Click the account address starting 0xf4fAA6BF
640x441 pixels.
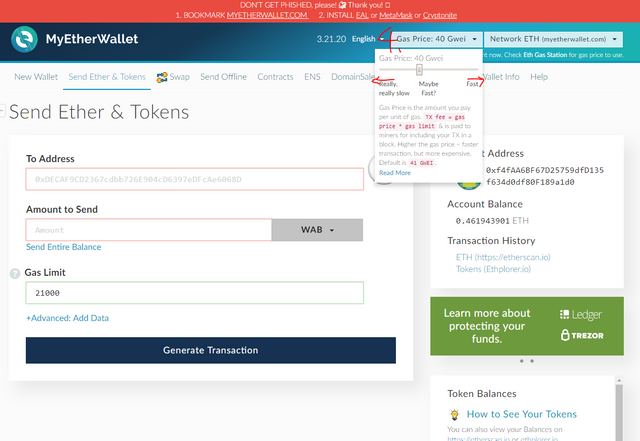point(544,176)
